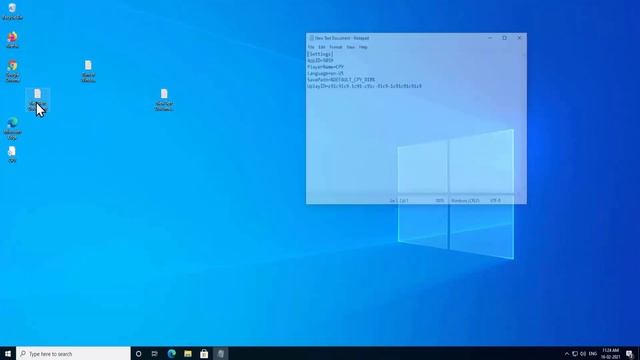Click the 'Windows (CRLF)' status bar entry
The image size is (640, 360).
(465, 201)
